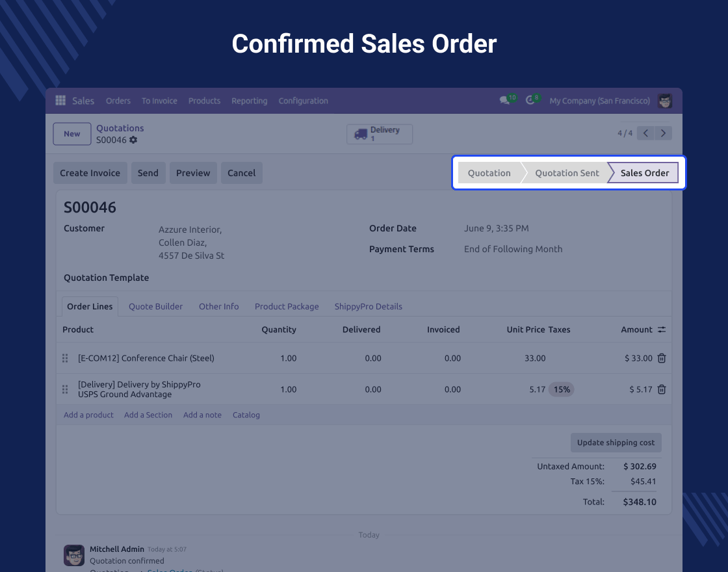Click Total $348.10 value
The width and height of the screenshot is (728, 572).
(x=640, y=502)
